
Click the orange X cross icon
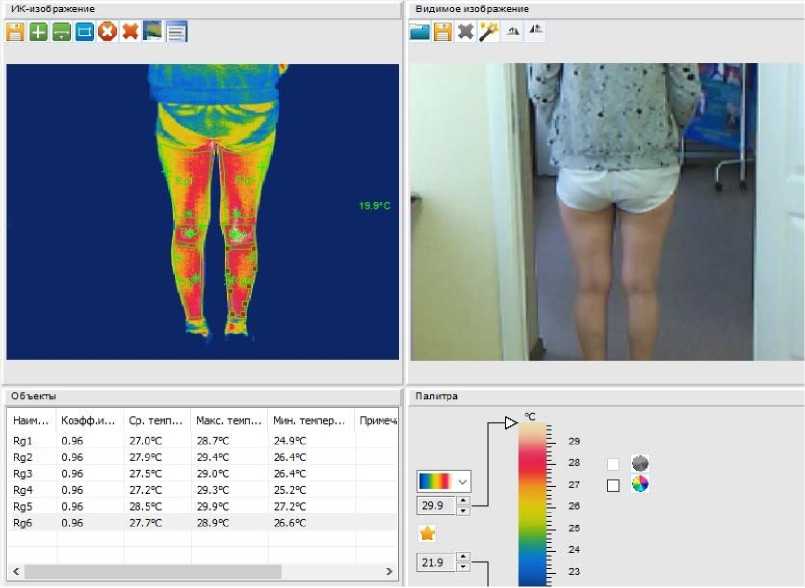pyautogui.click(x=130, y=32)
